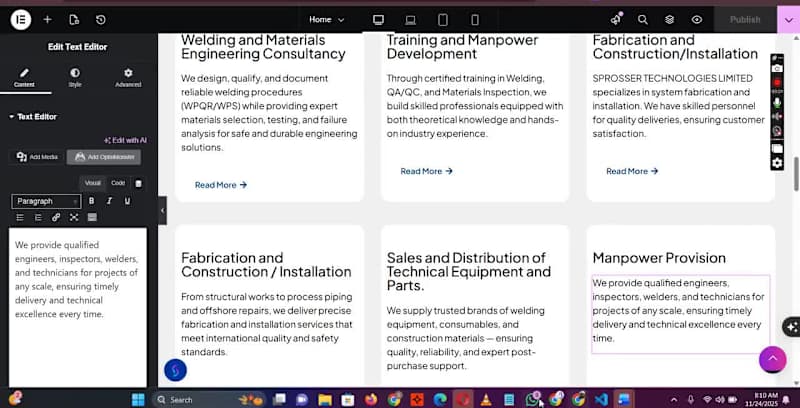Click the Add Optinmonster button
800x408 pixels.
point(104,157)
